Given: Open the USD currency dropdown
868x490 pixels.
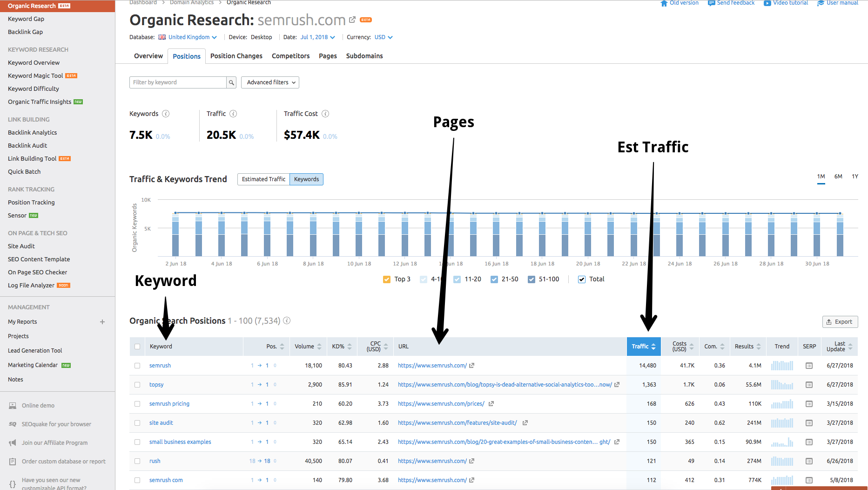Looking at the screenshot, I should (384, 37).
